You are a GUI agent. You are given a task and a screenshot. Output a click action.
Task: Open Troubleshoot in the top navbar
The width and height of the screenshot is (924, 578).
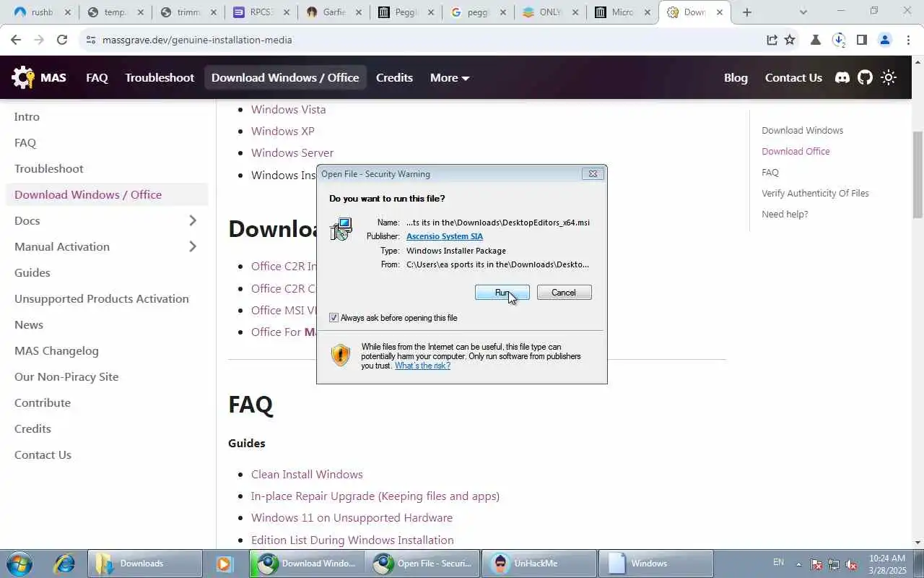pyautogui.click(x=160, y=77)
